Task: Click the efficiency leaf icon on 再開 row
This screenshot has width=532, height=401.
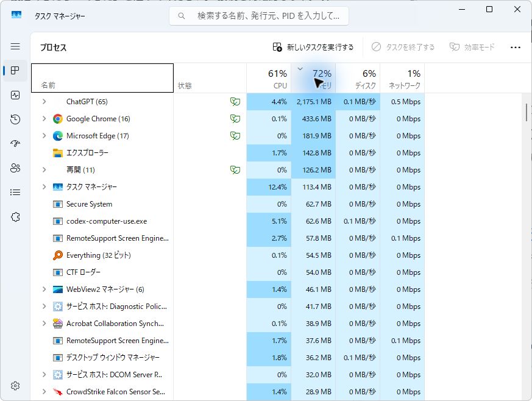Action: (235, 169)
